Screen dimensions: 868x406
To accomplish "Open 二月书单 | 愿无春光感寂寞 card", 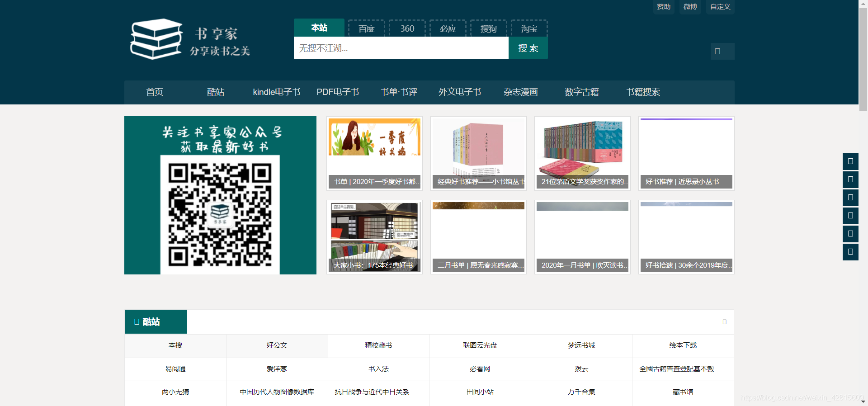I will [478, 237].
